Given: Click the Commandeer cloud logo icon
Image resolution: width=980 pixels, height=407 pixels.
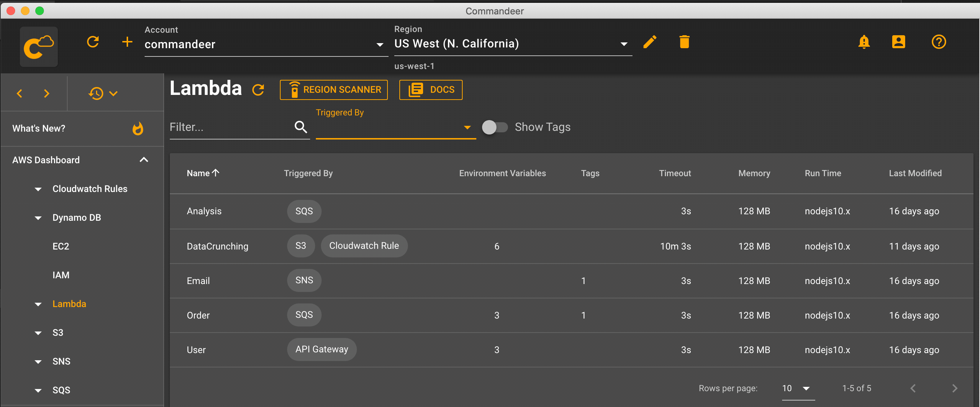Looking at the screenshot, I should coord(38,46).
